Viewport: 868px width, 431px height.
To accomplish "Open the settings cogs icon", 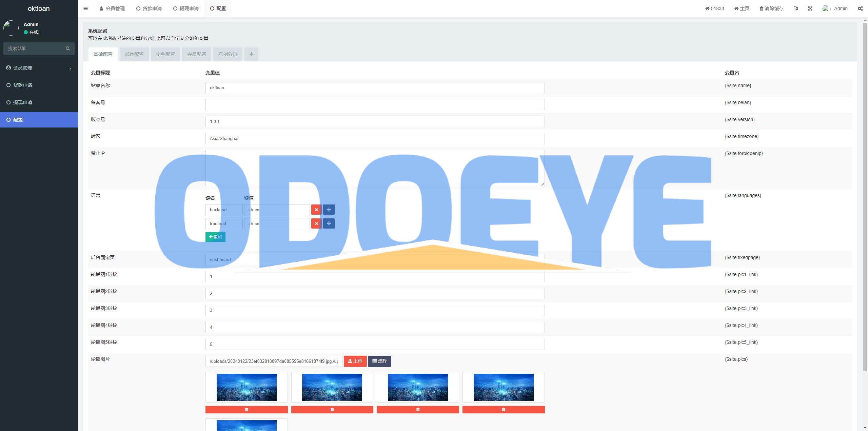I will click(860, 8).
